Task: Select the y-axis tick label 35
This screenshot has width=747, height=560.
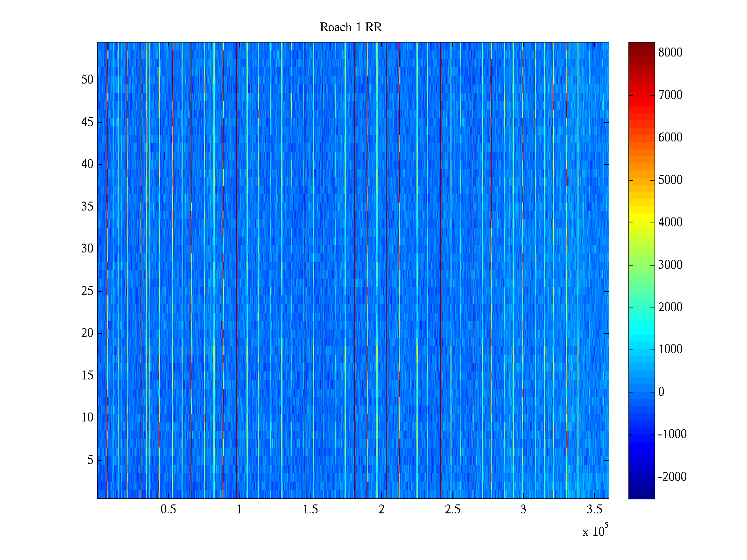Action: pos(87,207)
